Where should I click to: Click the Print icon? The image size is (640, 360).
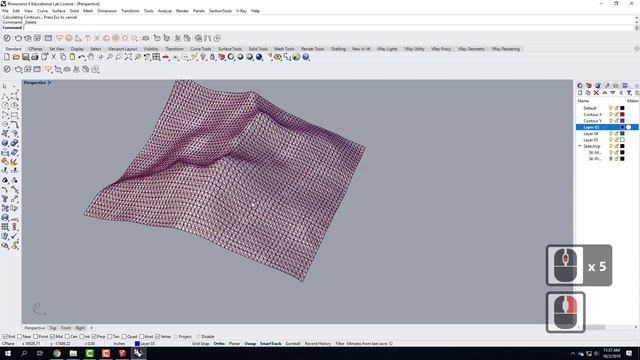(x=35, y=57)
